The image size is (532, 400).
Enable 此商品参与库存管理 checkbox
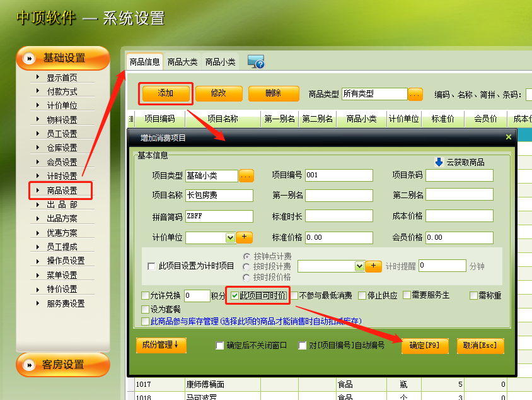pos(145,321)
